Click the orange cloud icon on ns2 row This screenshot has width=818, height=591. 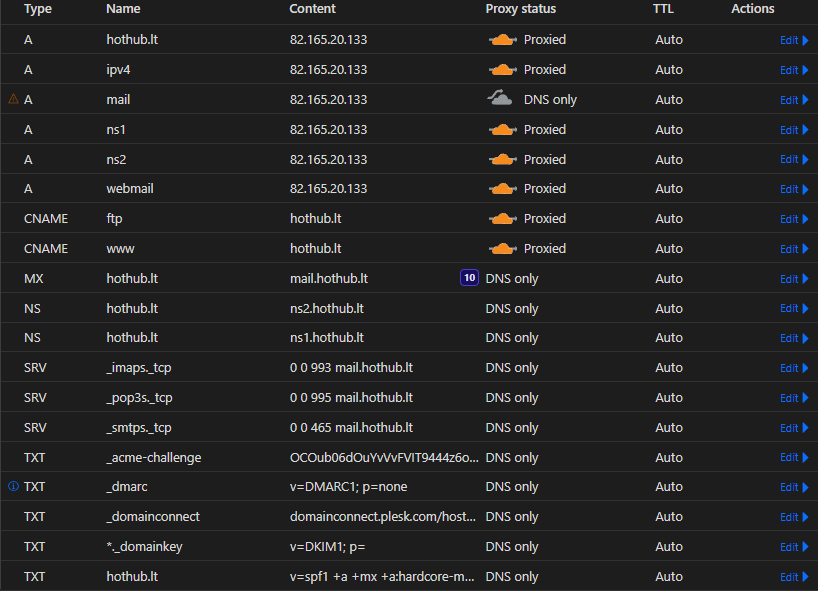tap(502, 159)
